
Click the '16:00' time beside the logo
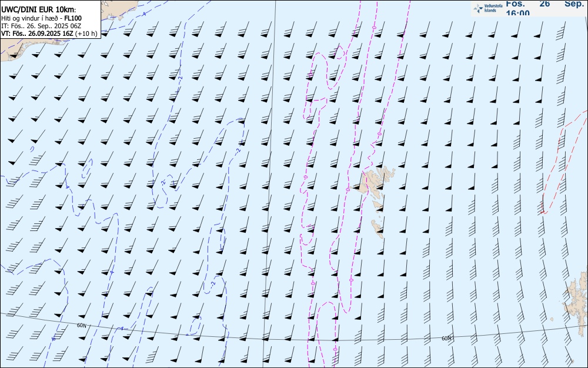click(x=517, y=13)
